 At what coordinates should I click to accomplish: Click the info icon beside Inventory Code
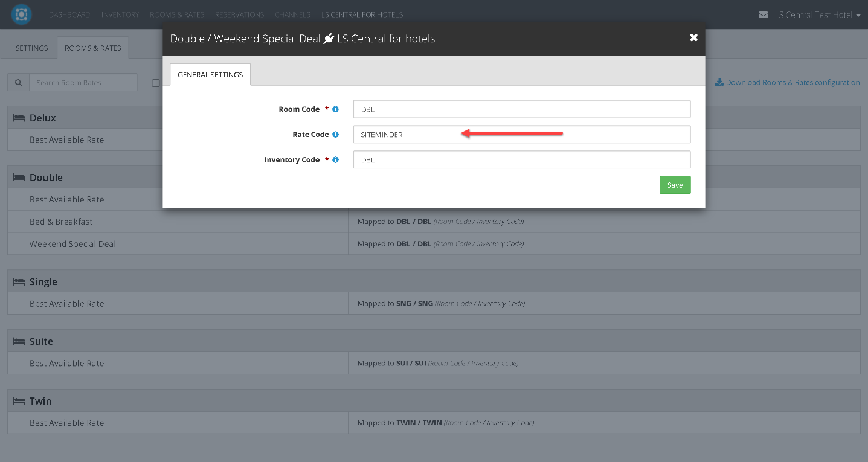pyautogui.click(x=336, y=160)
